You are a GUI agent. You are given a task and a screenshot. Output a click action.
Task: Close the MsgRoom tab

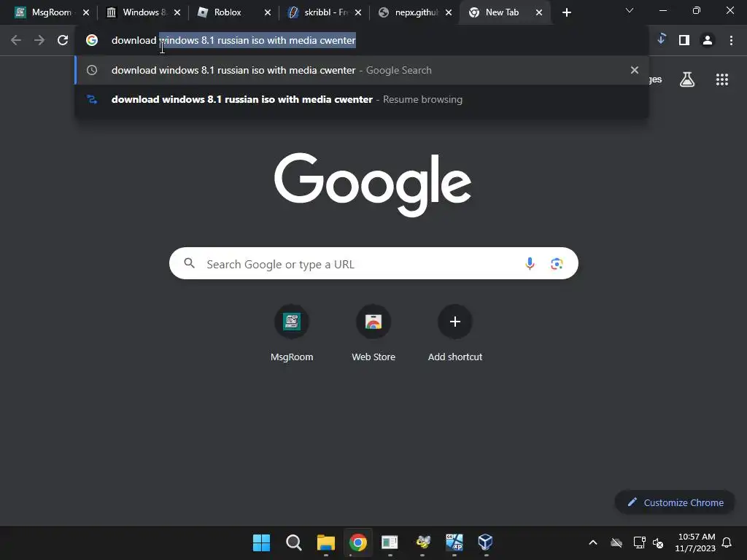coord(86,12)
